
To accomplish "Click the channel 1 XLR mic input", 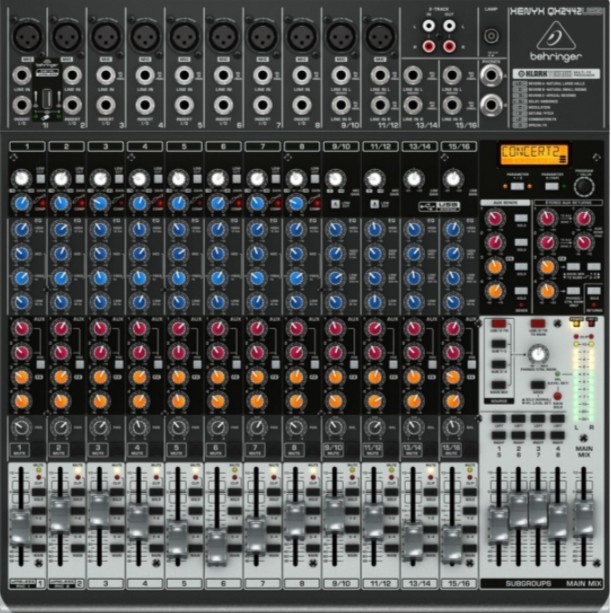I will tap(27, 37).
